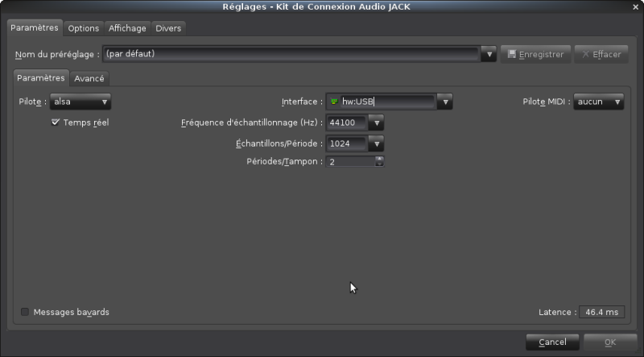Decrease the Périodes/Tampon stepper value
This screenshot has height=357, width=644.
(x=379, y=164)
